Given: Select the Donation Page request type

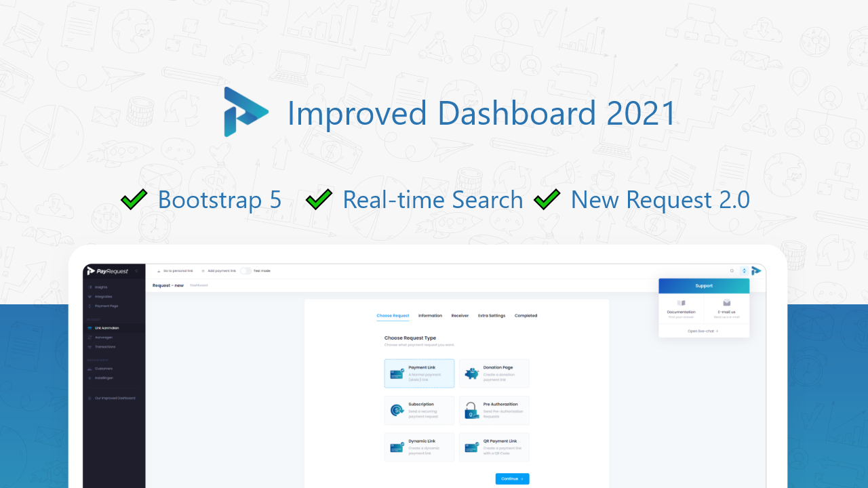Looking at the screenshot, I should 494,373.
